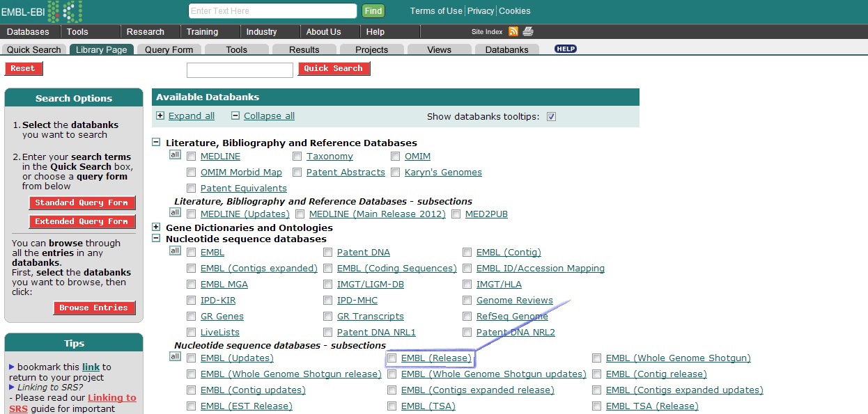Open the Privacy link
Screen dimensions: 868x414
[481, 11]
